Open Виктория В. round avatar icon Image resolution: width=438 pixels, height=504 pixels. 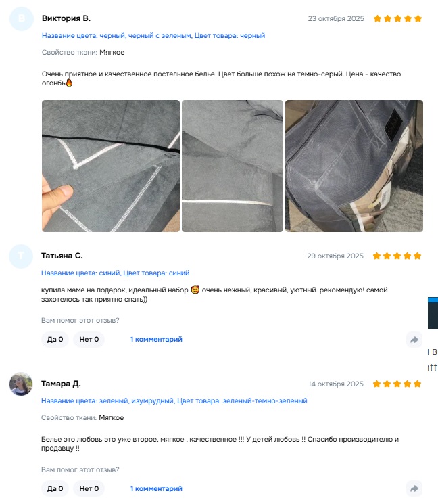tap(22, 19)
